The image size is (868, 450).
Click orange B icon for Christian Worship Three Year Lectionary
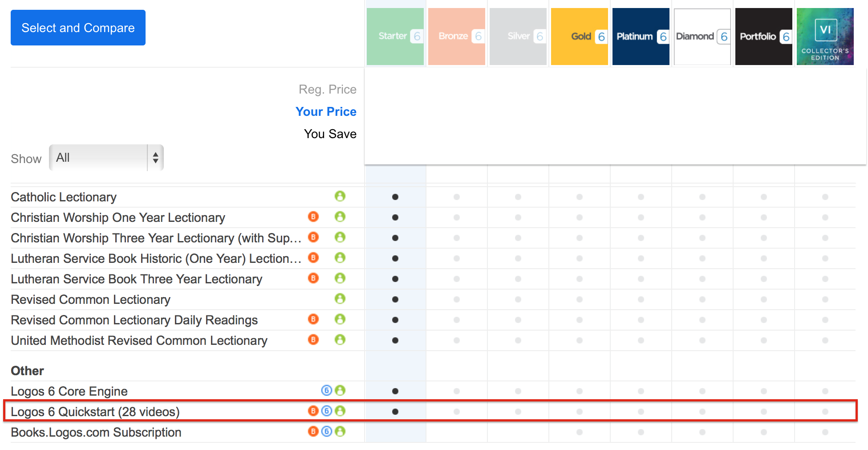click(x=313, y=237)
